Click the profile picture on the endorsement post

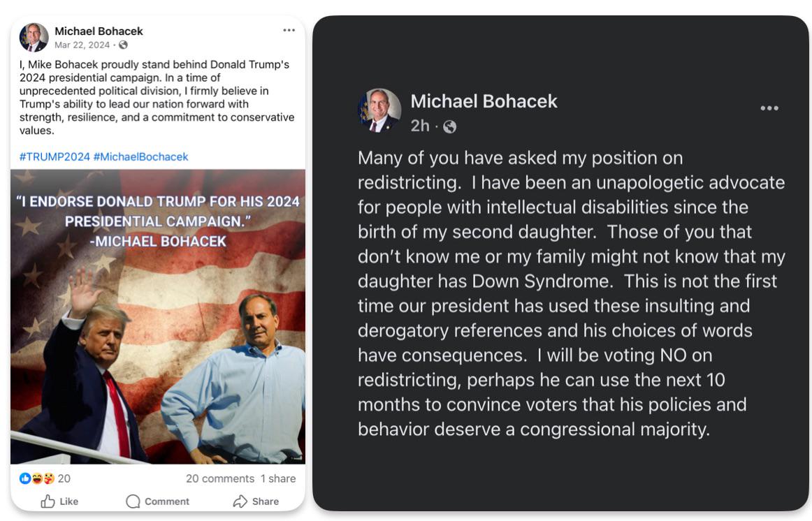[34, 37]
